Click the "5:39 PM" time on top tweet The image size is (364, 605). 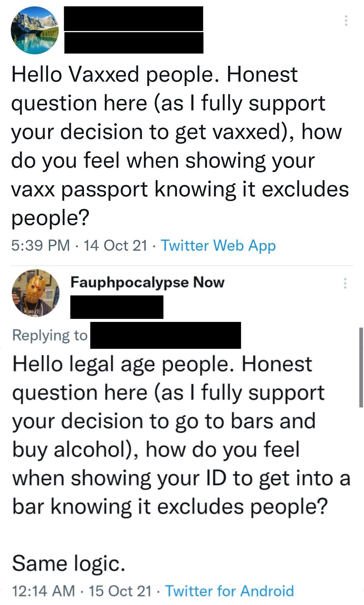click(41, 245)
